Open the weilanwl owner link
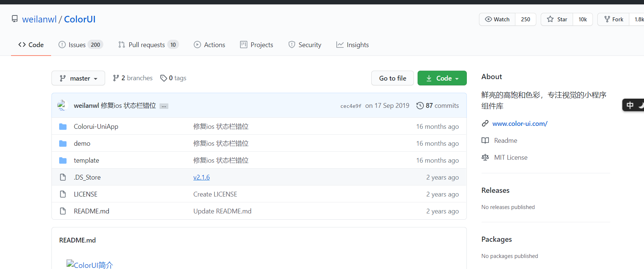644x269 pixels. coord(39,19)
